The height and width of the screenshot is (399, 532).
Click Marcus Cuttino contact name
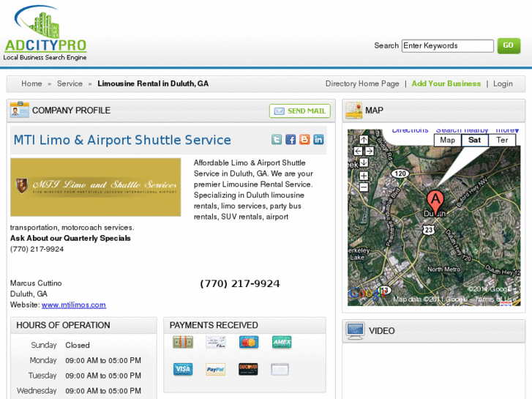[36, 283]
